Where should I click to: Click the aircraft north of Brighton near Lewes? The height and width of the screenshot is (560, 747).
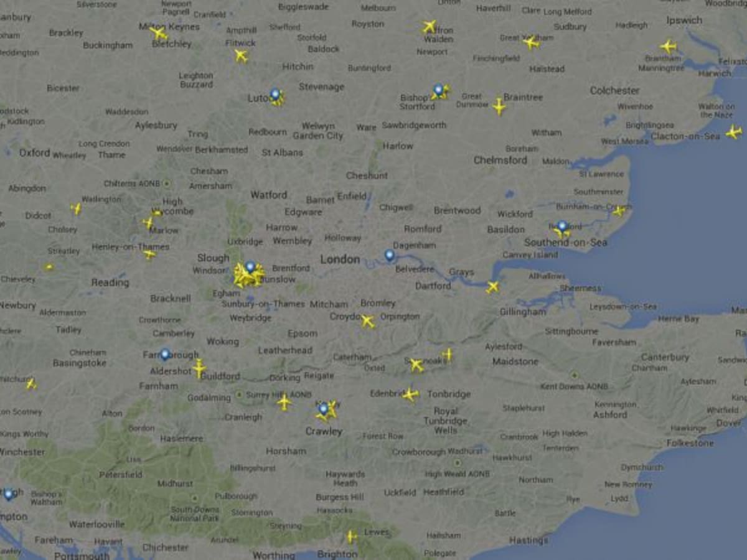click(351, 536)
